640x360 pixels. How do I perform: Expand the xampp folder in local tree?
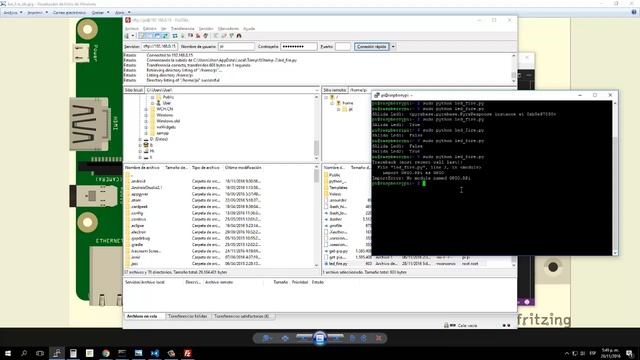point(146,133)
